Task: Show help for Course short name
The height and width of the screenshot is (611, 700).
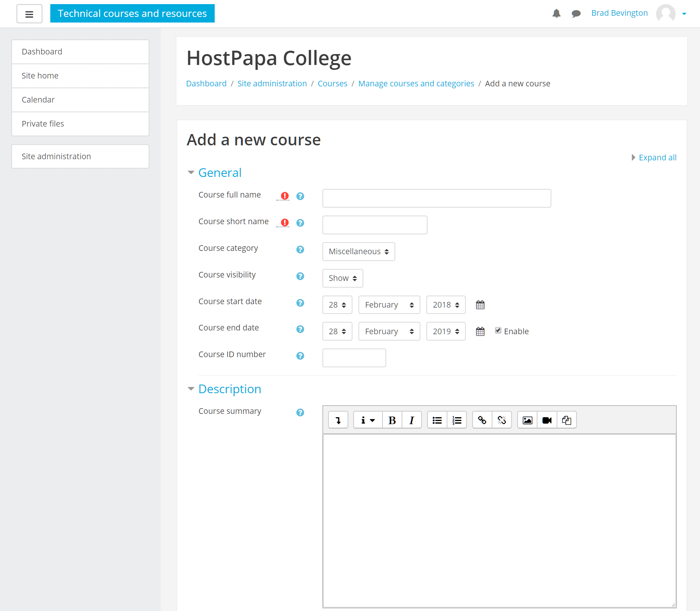Action: pyautogui.click(x=300, y=223)
